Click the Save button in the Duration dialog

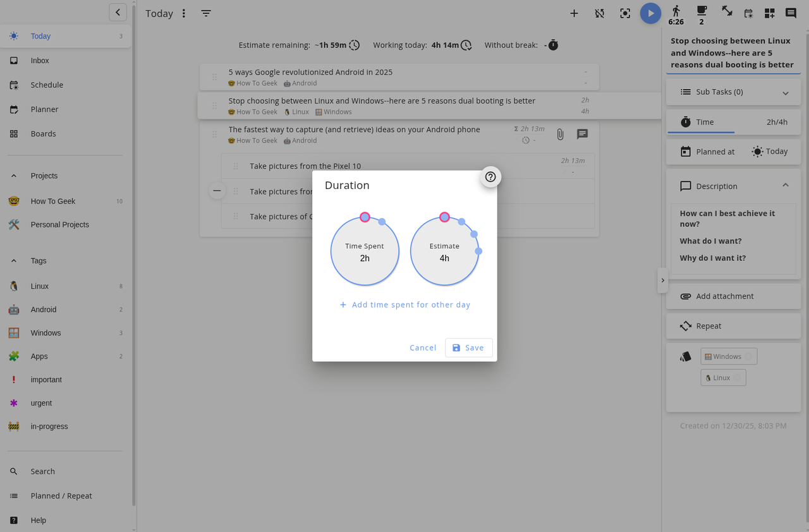tap(468, 348)
